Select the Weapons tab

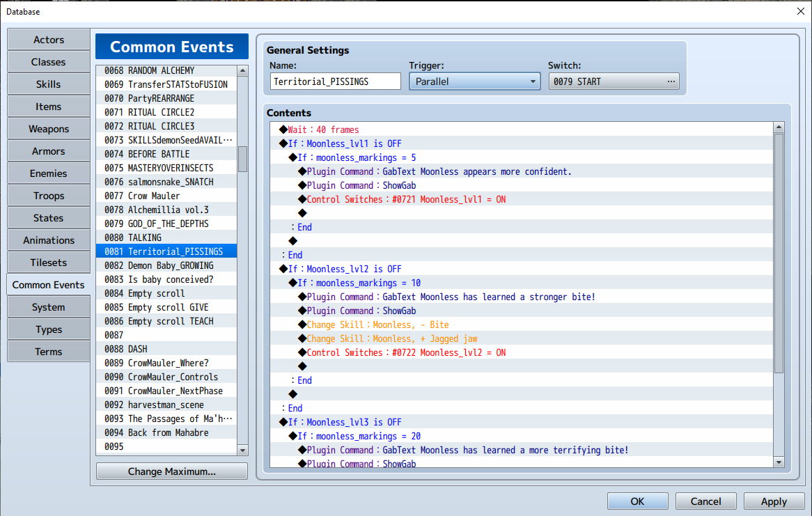pos(49,129)
